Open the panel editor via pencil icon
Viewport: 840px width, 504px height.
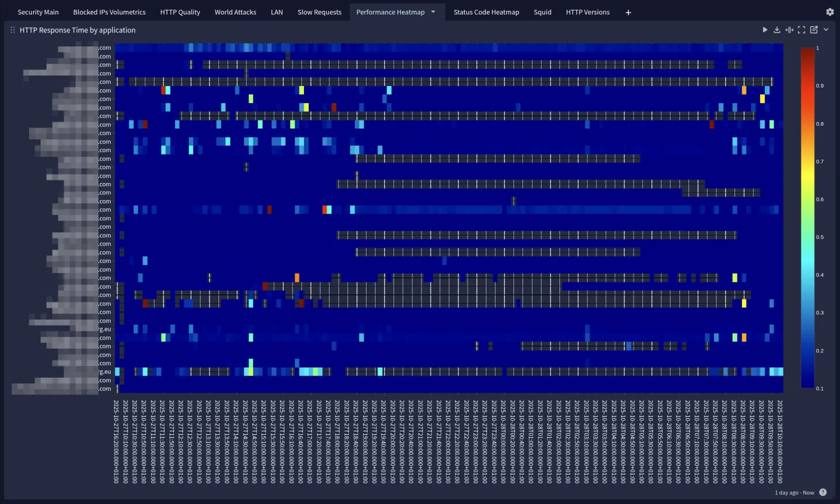pos(814,30)
